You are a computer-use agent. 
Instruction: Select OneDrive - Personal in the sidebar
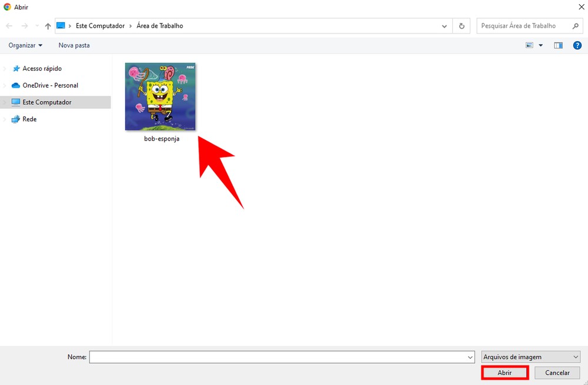click(x=50, y=85)
